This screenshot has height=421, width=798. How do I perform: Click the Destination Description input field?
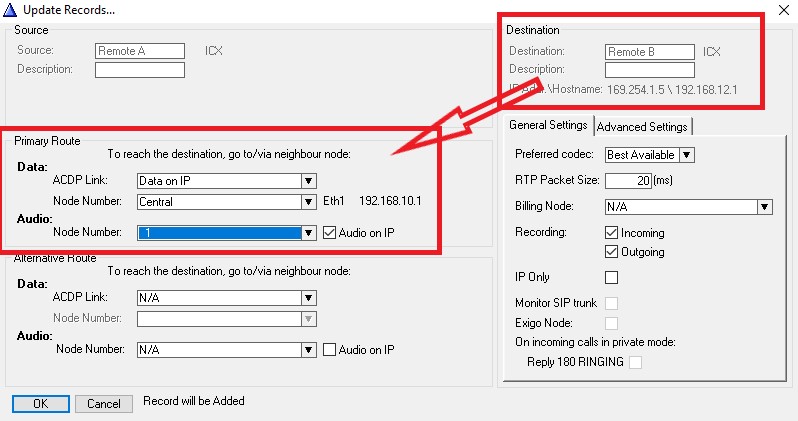pos(650,70)
